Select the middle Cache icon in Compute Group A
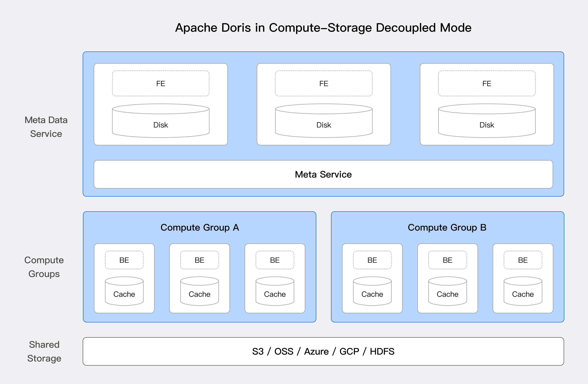 click(199, 292)
